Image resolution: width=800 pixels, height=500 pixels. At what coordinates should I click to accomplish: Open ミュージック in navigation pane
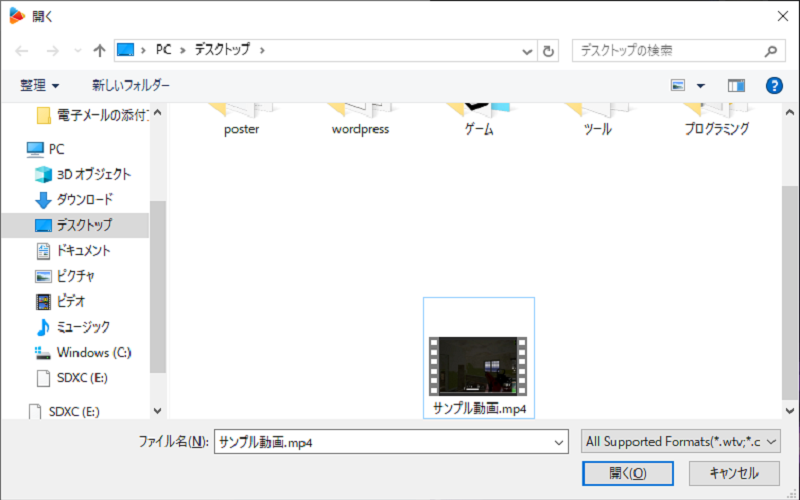tap(72, 327)
